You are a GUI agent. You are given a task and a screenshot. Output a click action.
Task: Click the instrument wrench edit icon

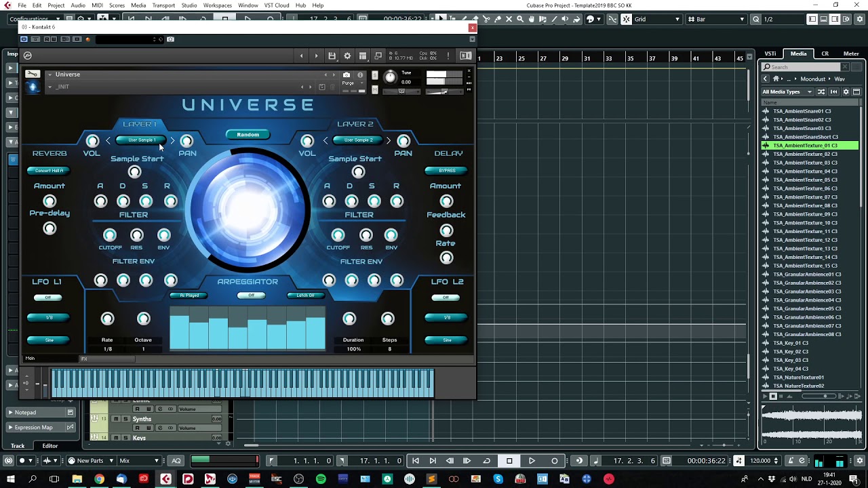coord(32,74)
